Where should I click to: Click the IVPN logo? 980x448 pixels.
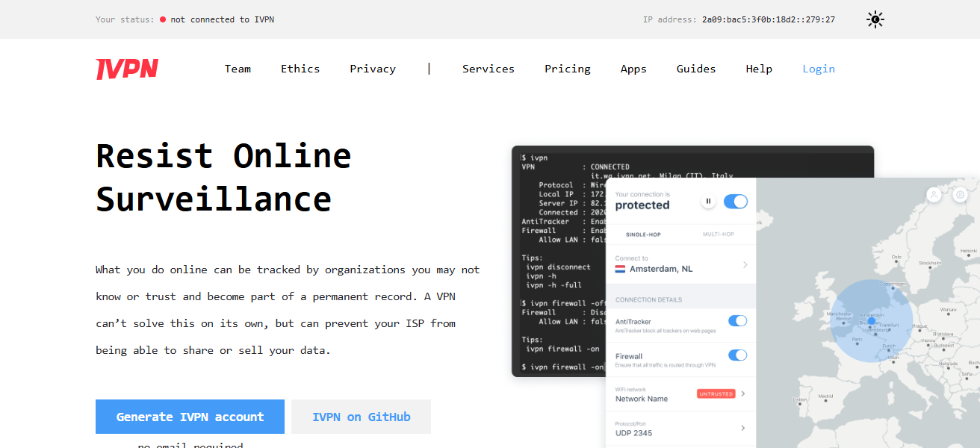(x=127, y=69)
